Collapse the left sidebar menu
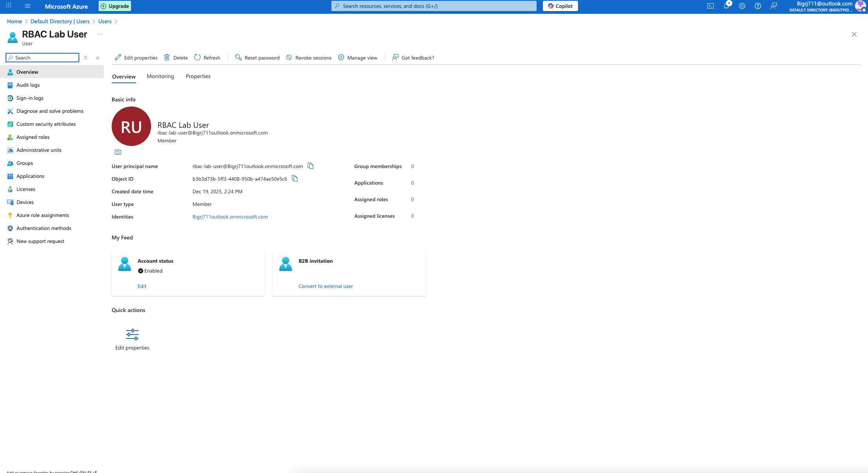 [x=97, y=58]
